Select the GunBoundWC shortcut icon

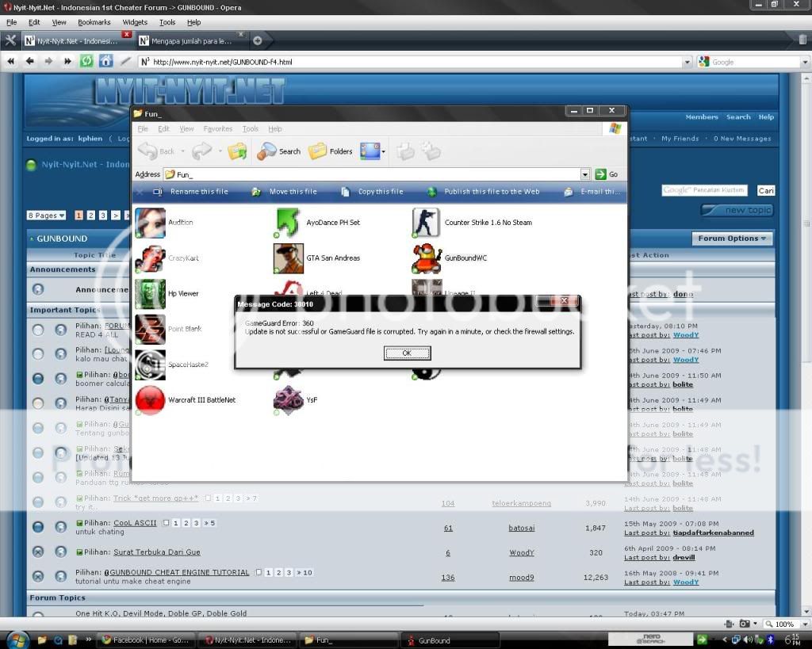pos(427,258)
